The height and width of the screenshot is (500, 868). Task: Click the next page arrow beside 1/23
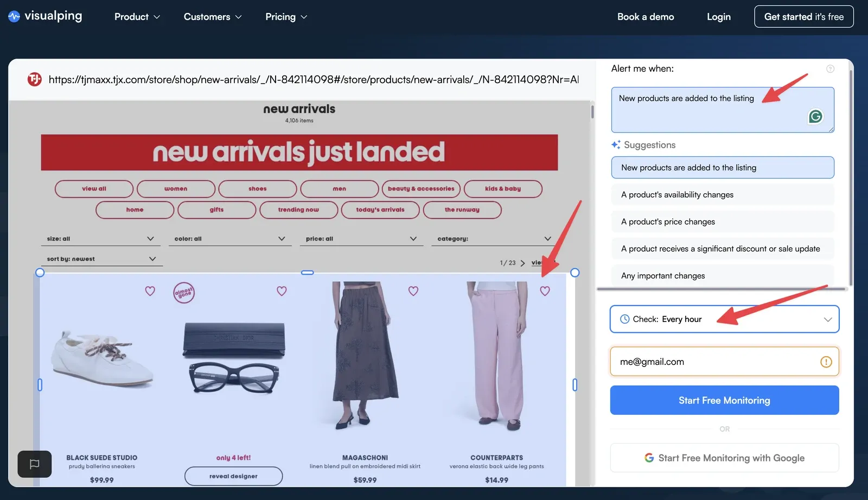pyautogui.click(x=522, y=263)
